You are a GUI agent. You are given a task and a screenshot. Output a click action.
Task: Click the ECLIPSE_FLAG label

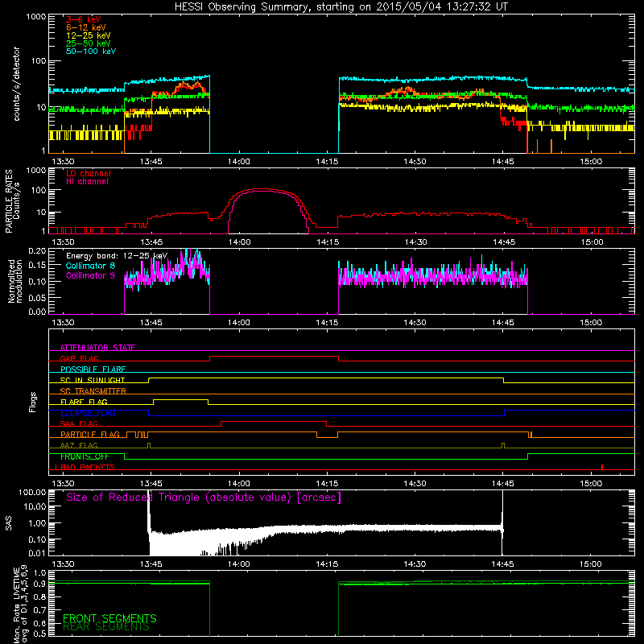pyautogui.click(x=88, y=413)
